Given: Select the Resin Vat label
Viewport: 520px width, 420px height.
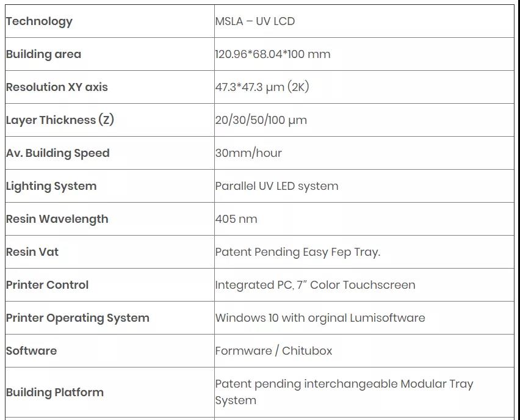Looking at the screenshot, I should [32, 252].
